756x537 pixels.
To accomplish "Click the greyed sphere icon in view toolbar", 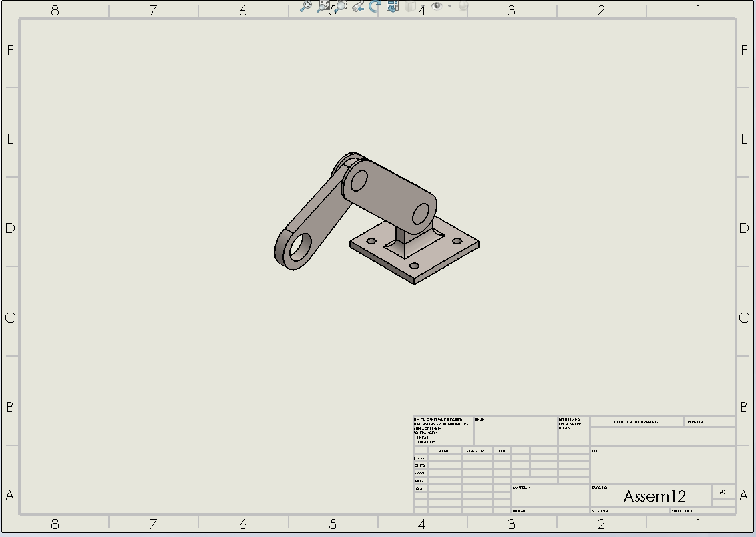I will pyautogui.click(x=463, y=6).
